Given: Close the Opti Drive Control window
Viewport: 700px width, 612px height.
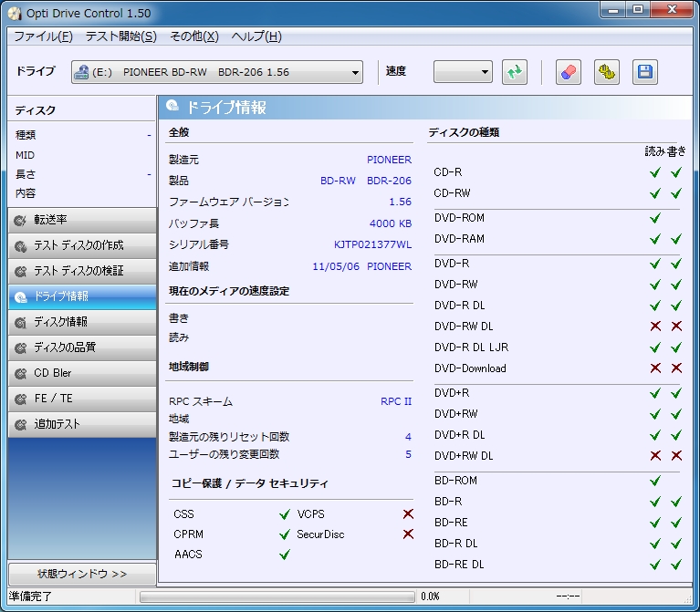Looking at the screenshot, I should point(672,10).
